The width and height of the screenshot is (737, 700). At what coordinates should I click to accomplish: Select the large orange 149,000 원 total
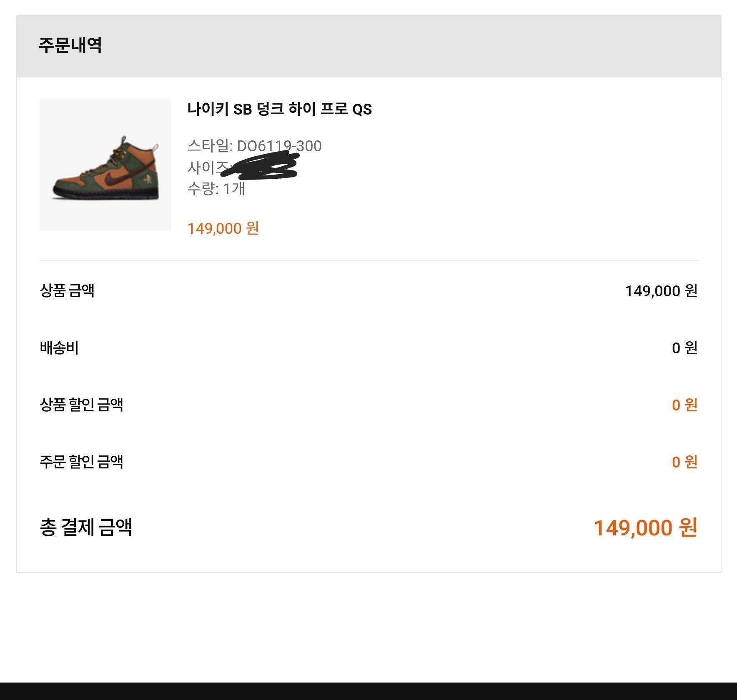pyautogui.click(x=645, y=528)
